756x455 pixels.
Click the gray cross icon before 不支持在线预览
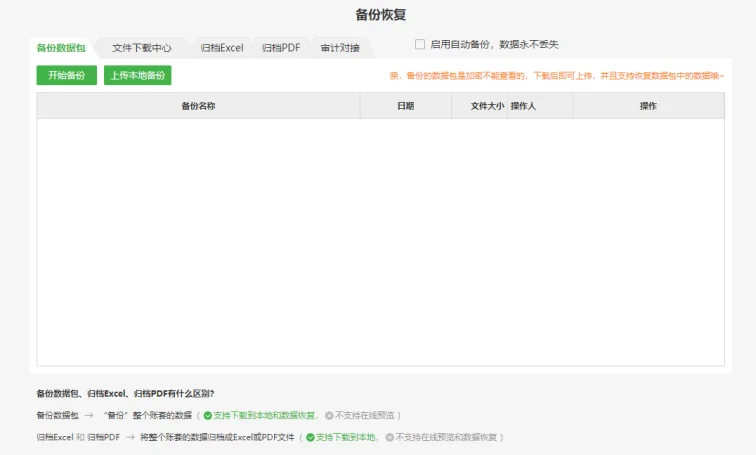point(329,415)
